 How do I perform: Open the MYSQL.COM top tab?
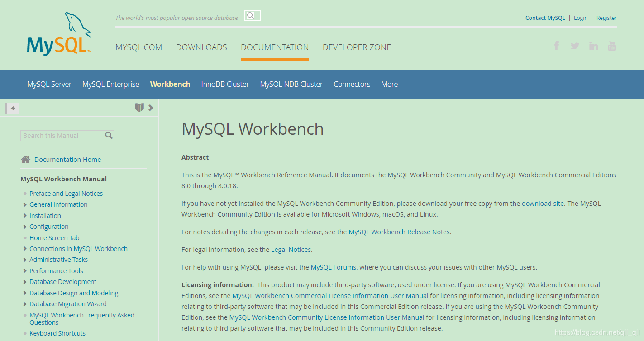point(138,47)
